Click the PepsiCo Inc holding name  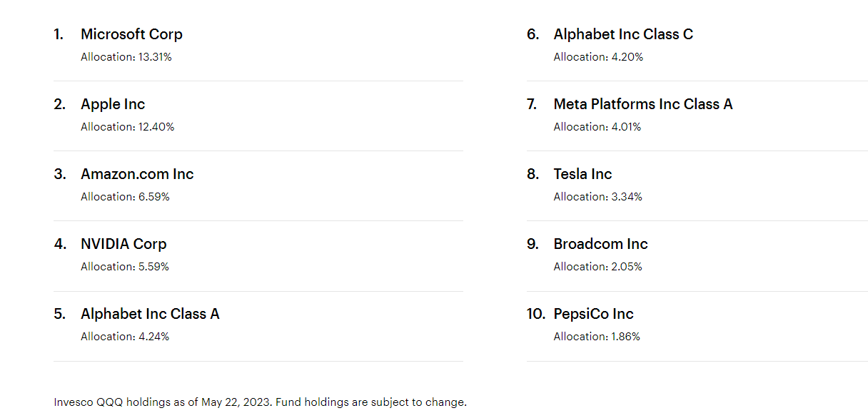click(x=593, y=314)
